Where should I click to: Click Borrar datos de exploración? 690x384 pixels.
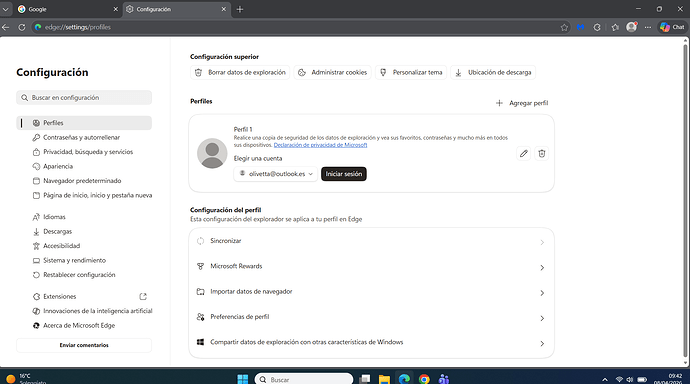point(240,73)
